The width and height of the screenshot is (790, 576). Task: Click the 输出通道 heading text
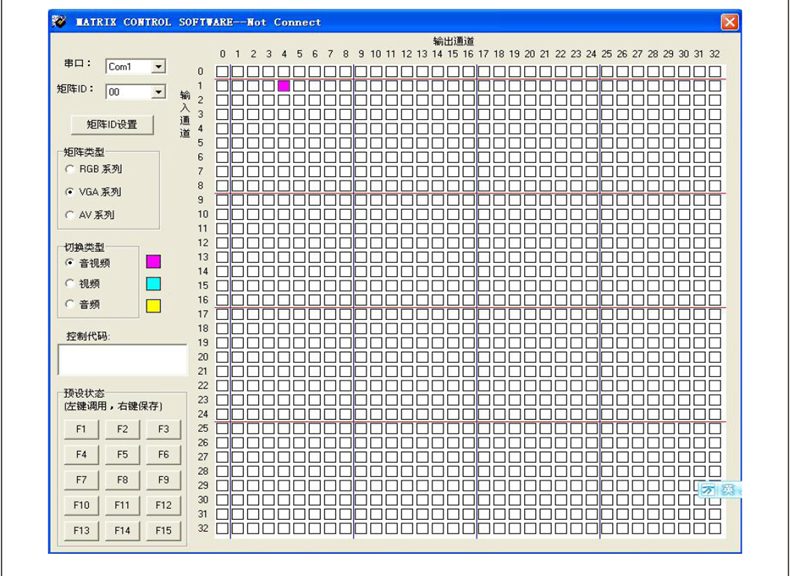(x=453, y=41)
